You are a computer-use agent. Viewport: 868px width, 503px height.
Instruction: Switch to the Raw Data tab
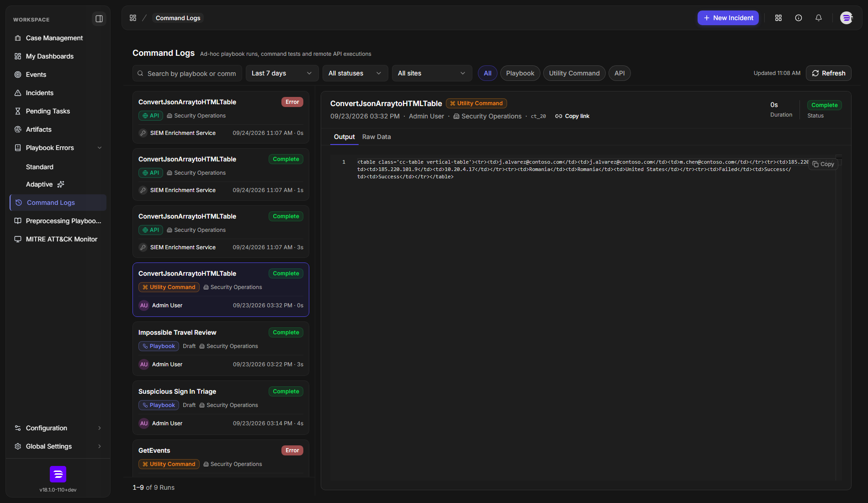point(376,137)
